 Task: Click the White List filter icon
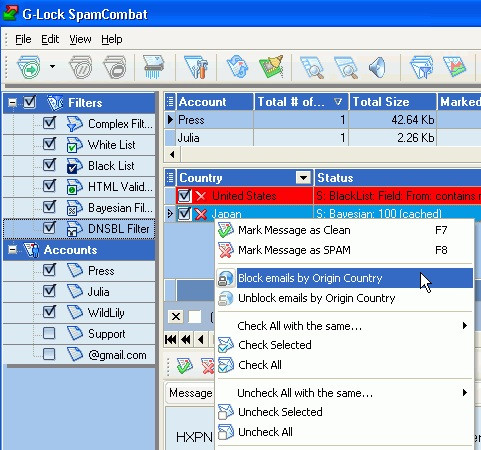(x=75, y=145)
